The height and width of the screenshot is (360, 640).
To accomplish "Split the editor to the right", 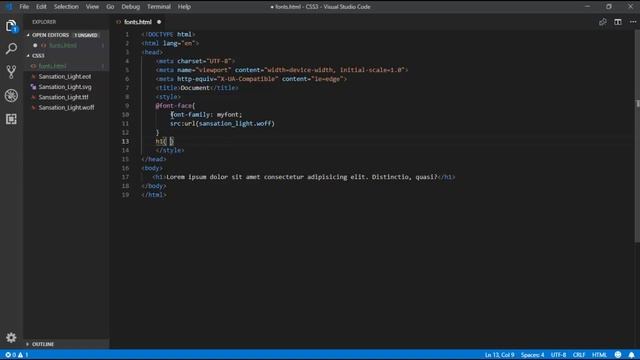I will tap(618, 22).
